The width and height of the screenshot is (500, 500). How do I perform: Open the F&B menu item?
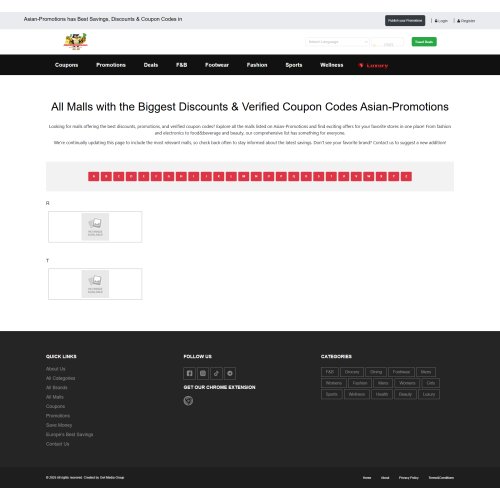[181, 65]
